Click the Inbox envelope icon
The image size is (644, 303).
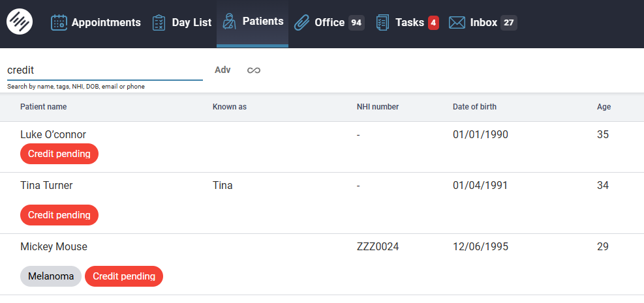[x=457, y=22]
